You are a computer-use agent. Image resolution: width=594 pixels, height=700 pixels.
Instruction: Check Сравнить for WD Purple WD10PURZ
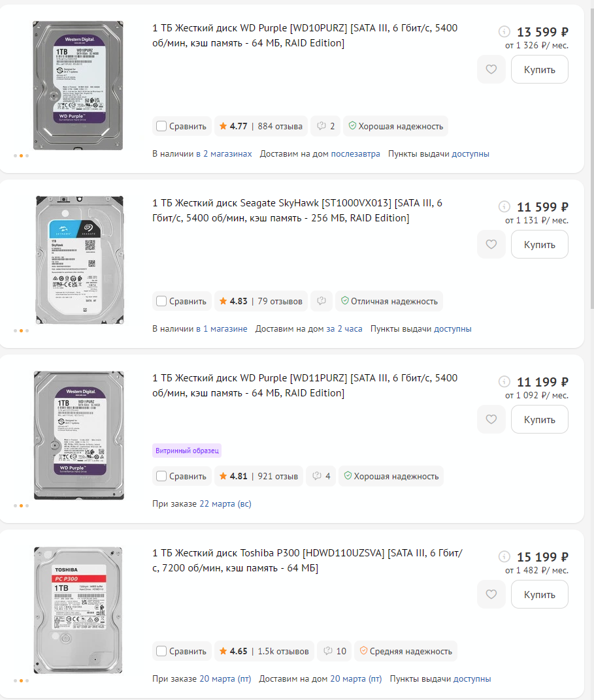(x=161, y=126)
